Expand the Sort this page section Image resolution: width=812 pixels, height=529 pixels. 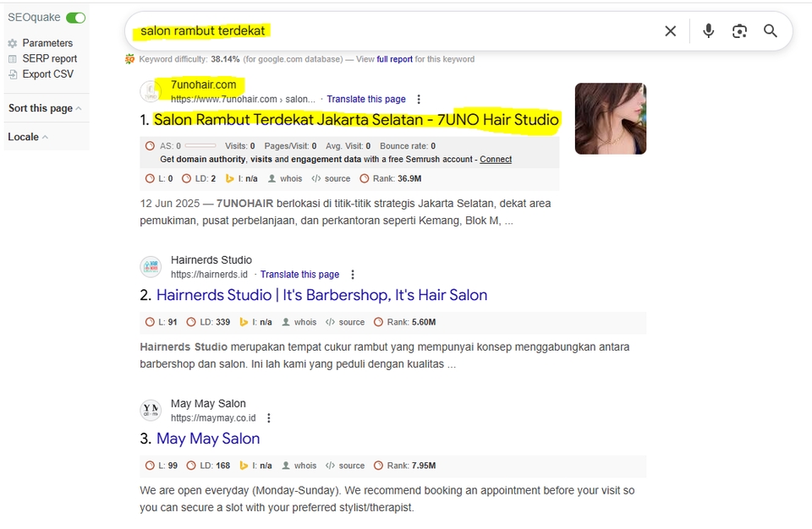[x=45, y=108]
